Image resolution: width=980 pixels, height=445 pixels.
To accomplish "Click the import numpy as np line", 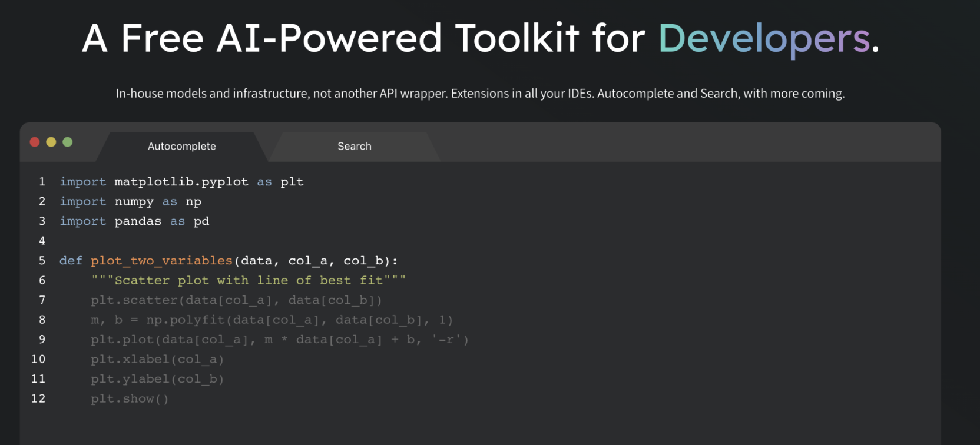I will point(130,201).
